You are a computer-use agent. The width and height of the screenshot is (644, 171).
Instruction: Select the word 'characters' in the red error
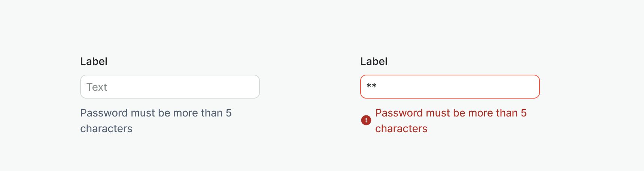point(401,129)
